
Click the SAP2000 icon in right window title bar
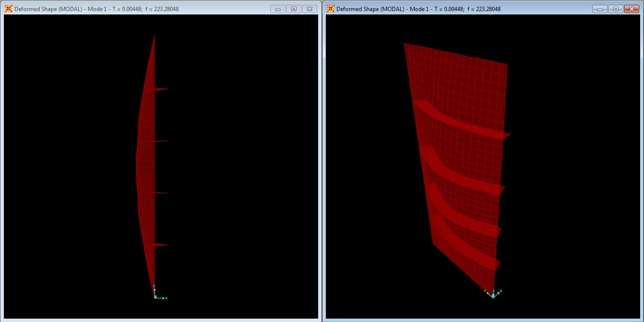331,9
